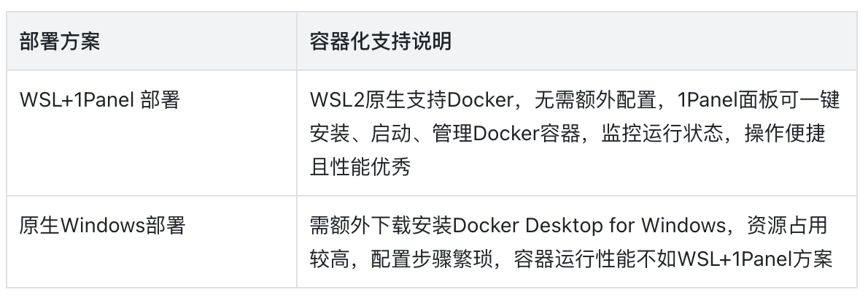The height and width of the screenshot is (298, 868).
Task: Click the word Windows in 原生Windows部署
Action: (x=99, y=226)
